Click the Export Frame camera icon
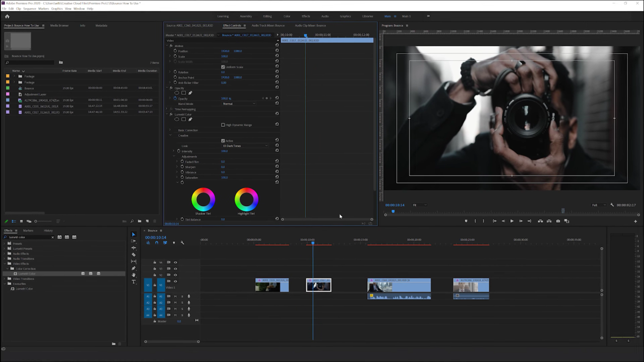 tap(558, 221)
